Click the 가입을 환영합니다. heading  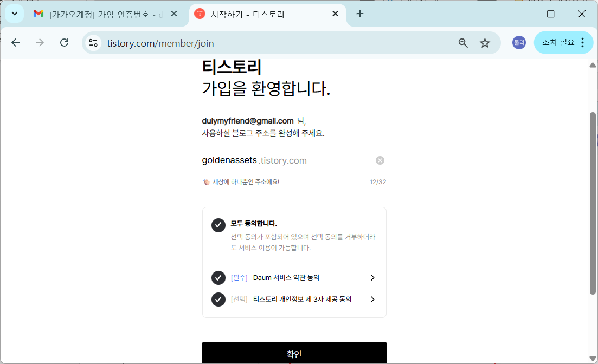266,88
